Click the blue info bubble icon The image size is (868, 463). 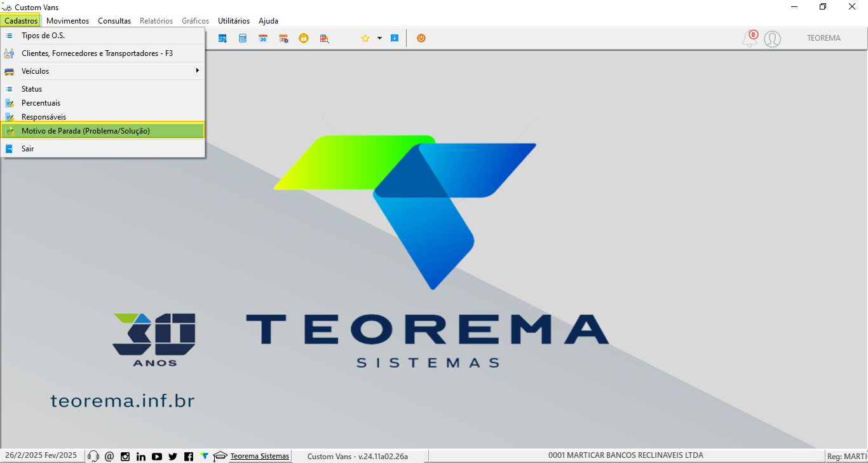coord(395,38)
